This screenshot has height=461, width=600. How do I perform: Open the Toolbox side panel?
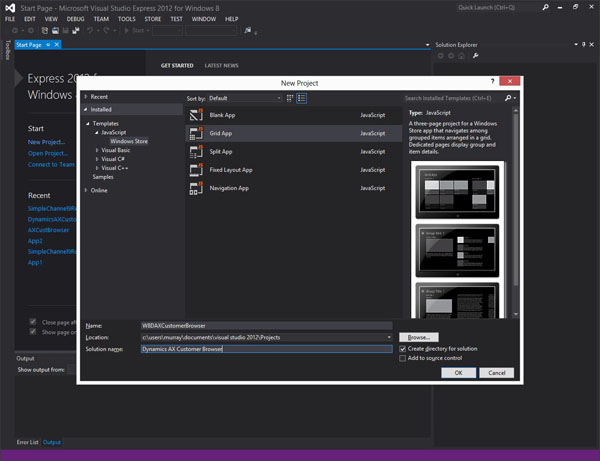click(7, 50)
